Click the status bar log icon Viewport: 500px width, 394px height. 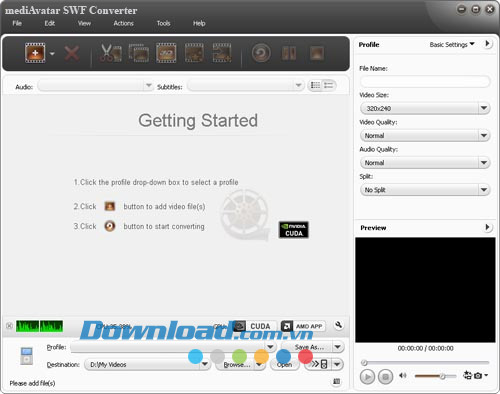point(337,381)
